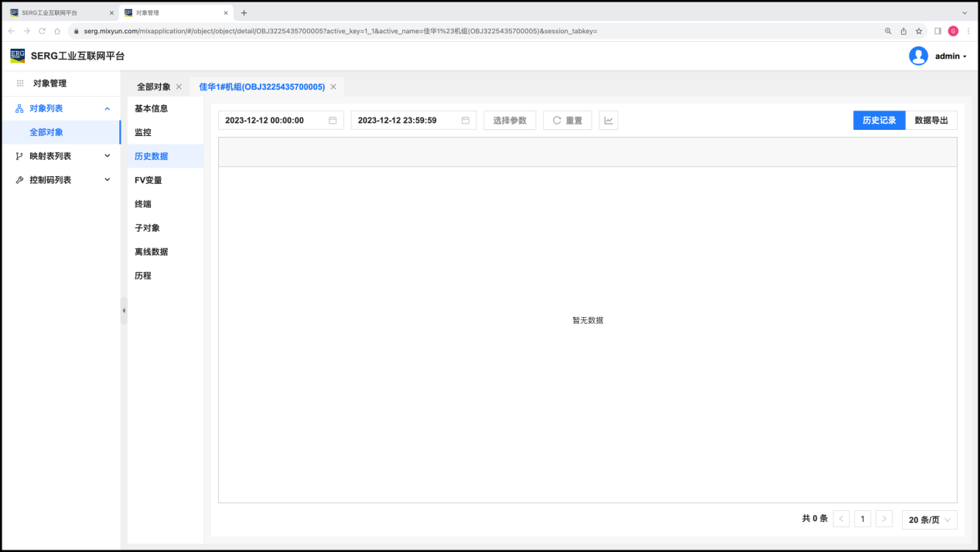Click the 选择参数 button
This screenshot has height=552, width=980.
(510, 121)
